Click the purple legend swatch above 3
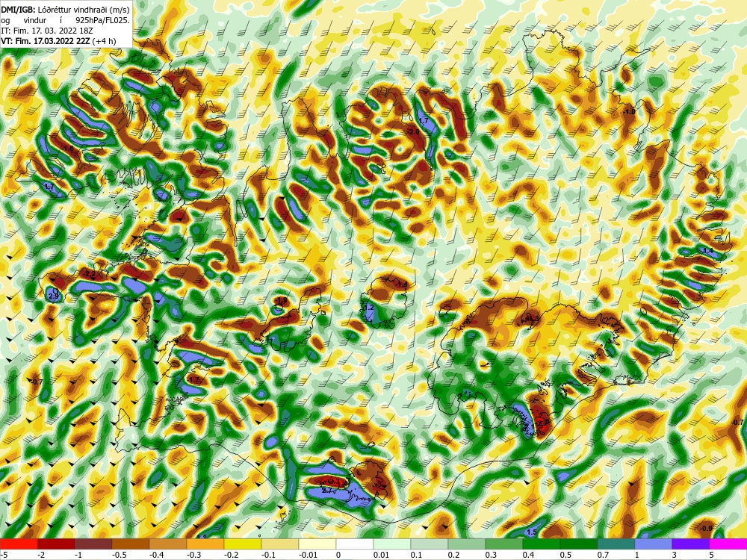 pos(691,544)
